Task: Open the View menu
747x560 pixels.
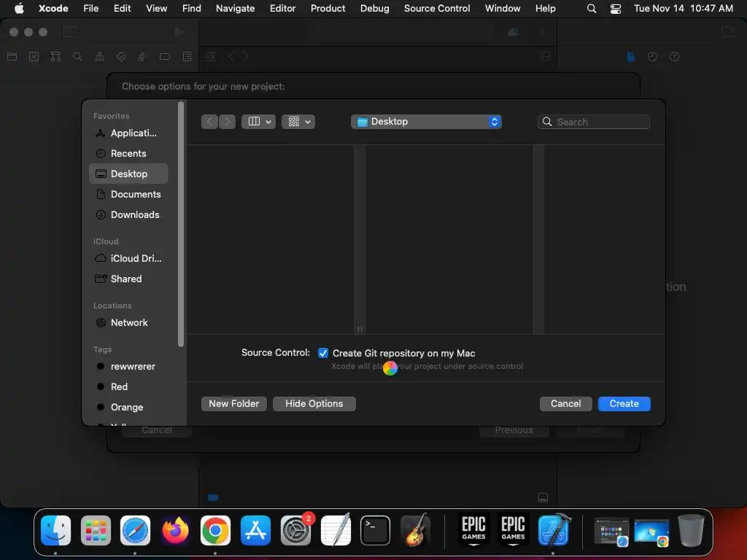Action: 156,8
